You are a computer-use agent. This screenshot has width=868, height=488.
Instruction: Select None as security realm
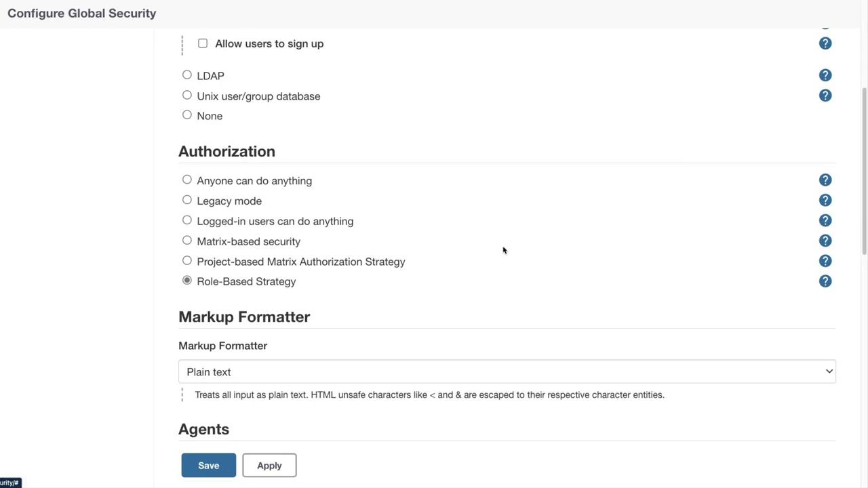click(x=187, y=115)
